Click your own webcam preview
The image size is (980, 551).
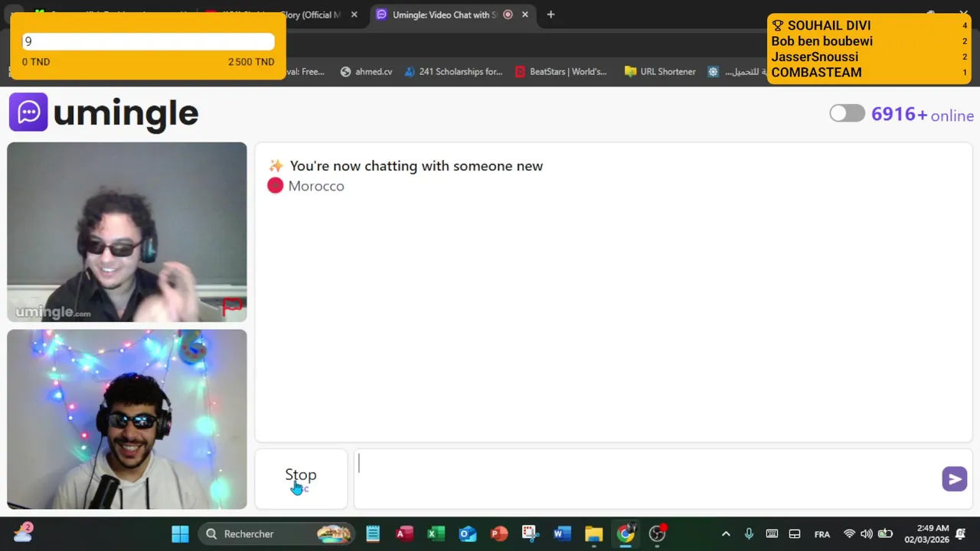tap(127, 419)
